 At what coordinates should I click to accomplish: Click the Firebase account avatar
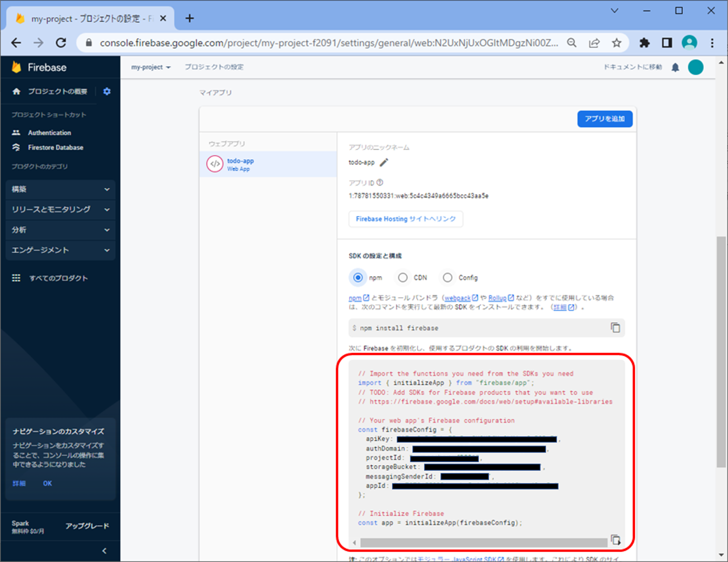(696, 67)
